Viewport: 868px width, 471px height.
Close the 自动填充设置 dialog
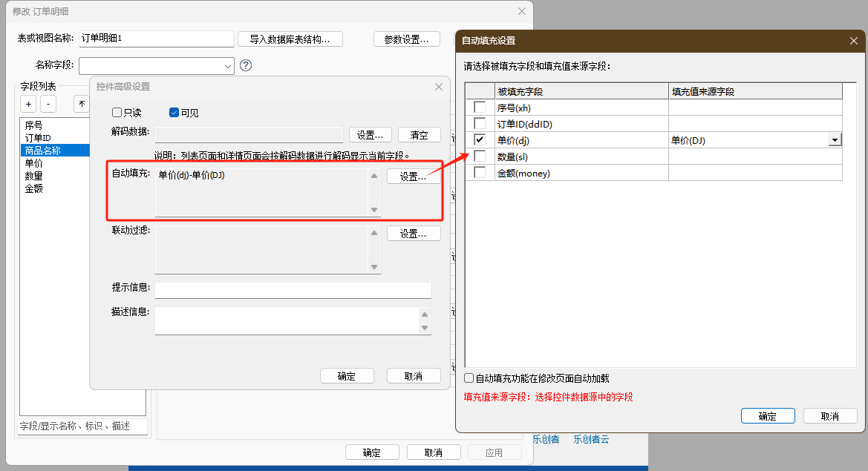[x=852, y=41]
